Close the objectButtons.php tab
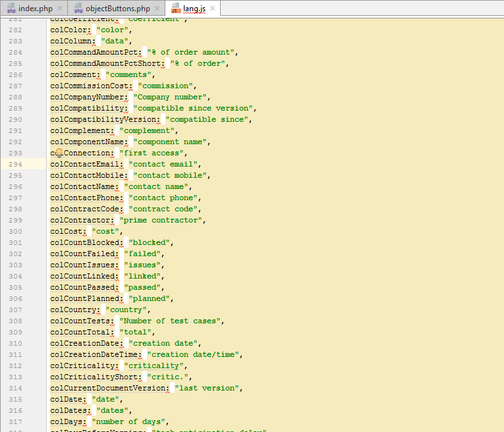Viewport: 504px width, 432px height. (x=155, y=9)
